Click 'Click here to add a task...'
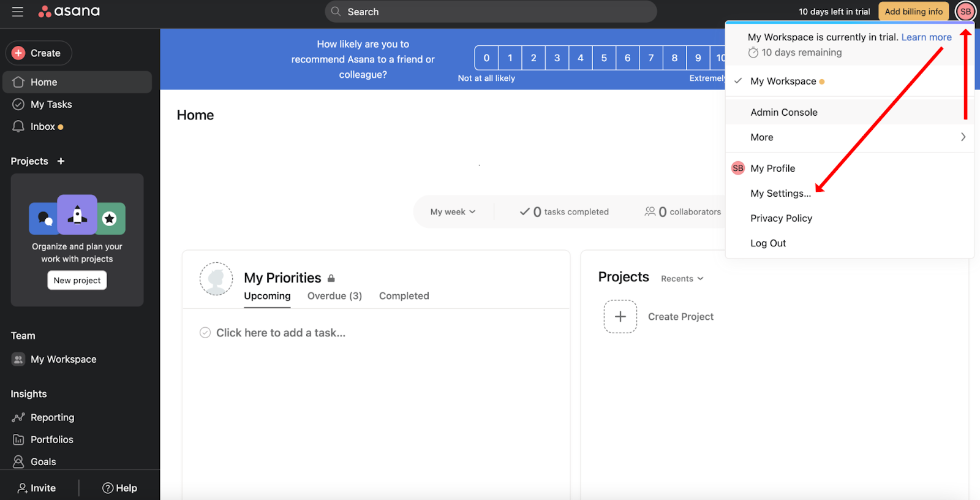980x500 pixels. point(281,333)
